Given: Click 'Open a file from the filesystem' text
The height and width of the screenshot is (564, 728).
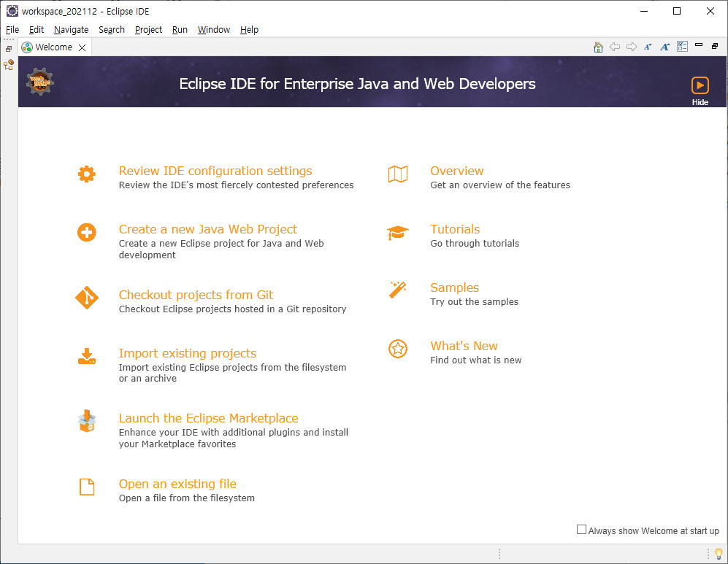Looking at the screenshot, I should pos(187,498).
